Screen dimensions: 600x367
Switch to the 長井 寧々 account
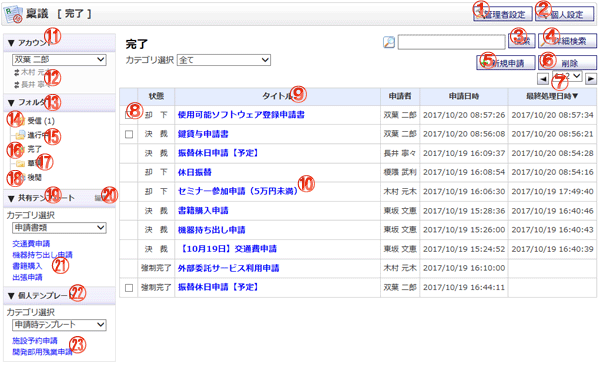[x=35, y=85]
